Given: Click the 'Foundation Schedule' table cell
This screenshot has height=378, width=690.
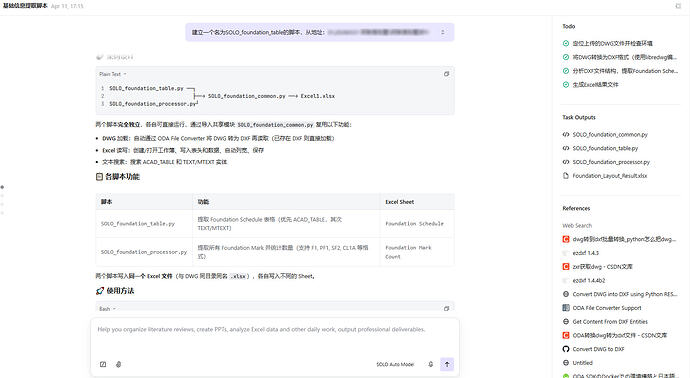Looking at the screenshot, I should click(415, 224).
